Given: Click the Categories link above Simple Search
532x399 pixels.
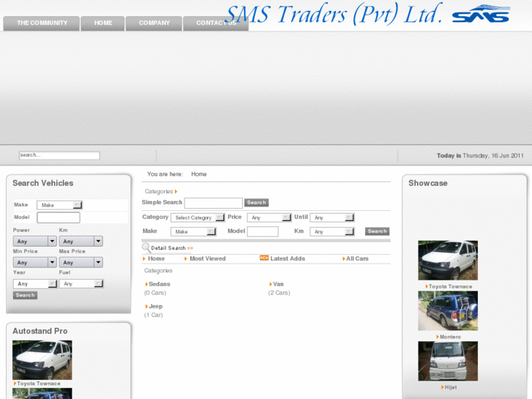Looking at the screenshot, I should pyautogui.click(x=159, y=192).
